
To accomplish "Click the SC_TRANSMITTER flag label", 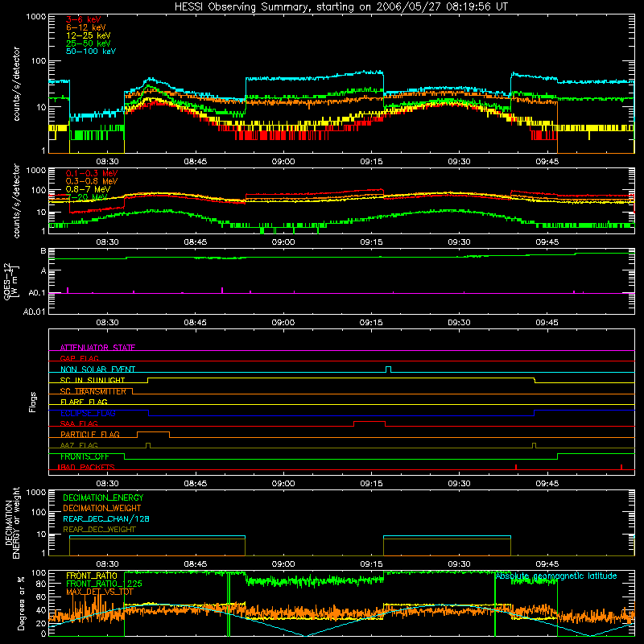I will click(93, 391).
